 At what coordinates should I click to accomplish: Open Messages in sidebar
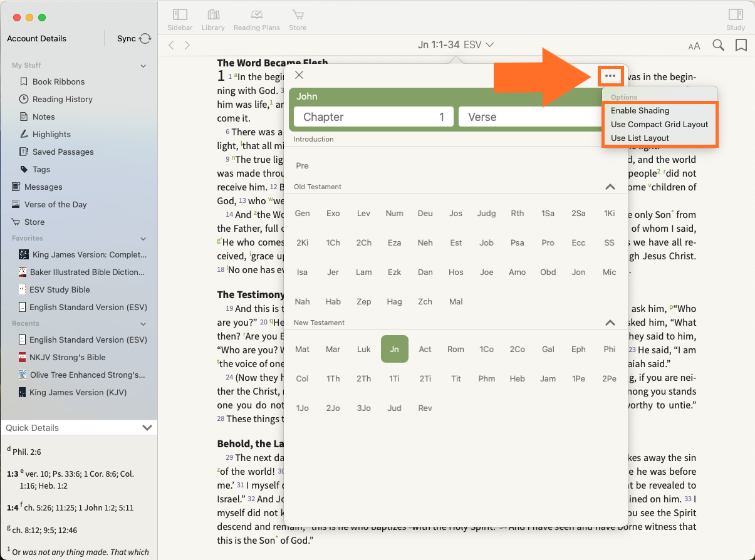(x=43, y=187)
